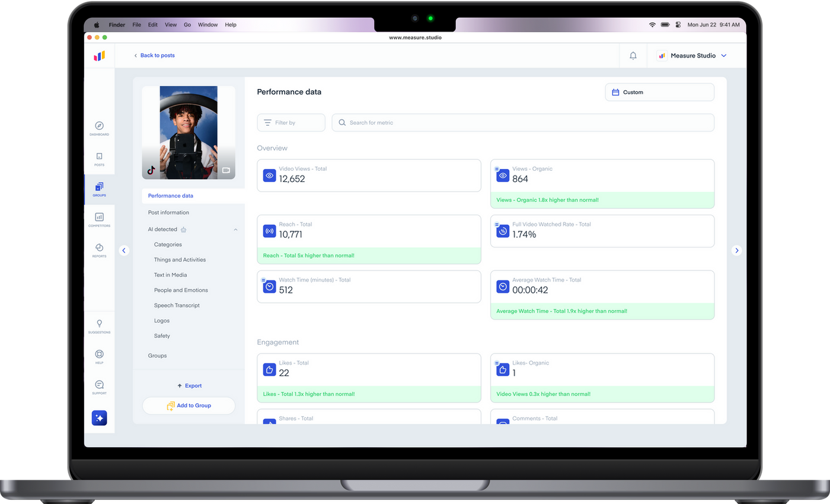This screenshot has width=830, height=504.
Task: Click the 1.74% watched rate value
Action: coord(524,234)
